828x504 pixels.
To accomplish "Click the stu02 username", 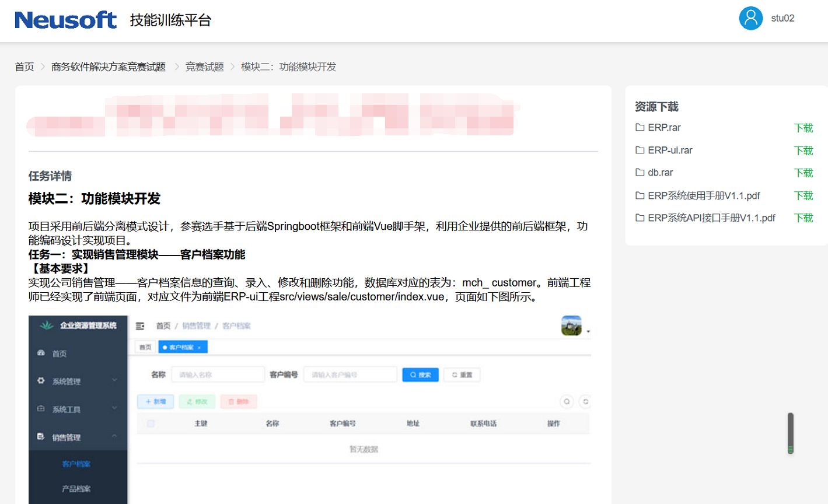I will [782, 19].
